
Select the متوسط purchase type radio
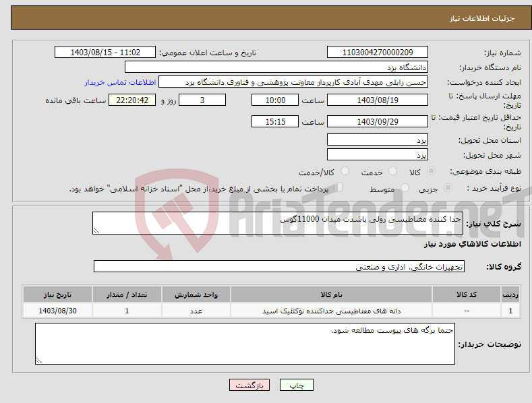pyautogui.click(x=405, y=187)
